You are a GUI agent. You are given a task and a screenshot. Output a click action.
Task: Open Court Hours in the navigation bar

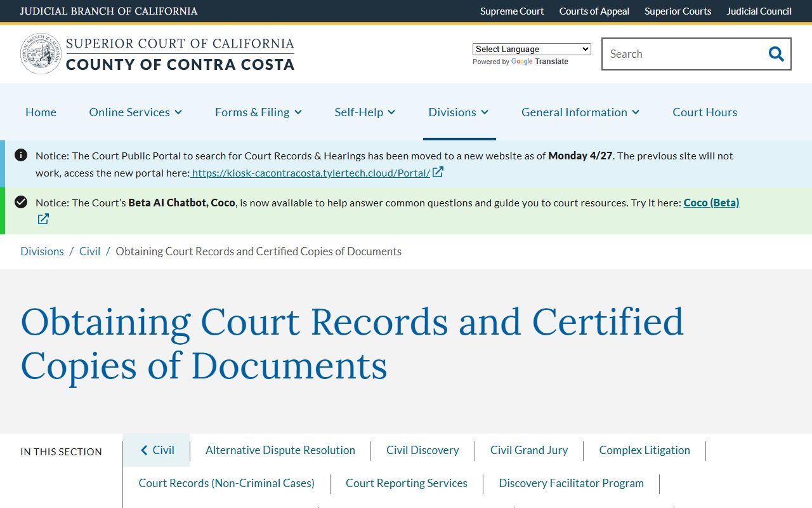tap(705, 112)
